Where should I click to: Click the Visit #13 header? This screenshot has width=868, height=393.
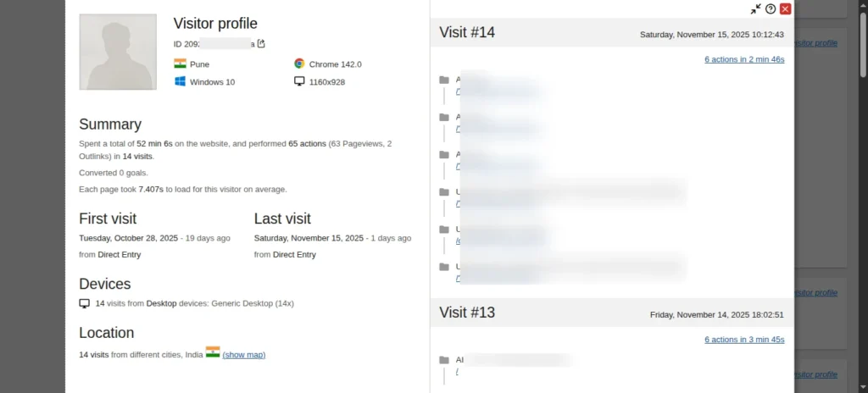467,313
